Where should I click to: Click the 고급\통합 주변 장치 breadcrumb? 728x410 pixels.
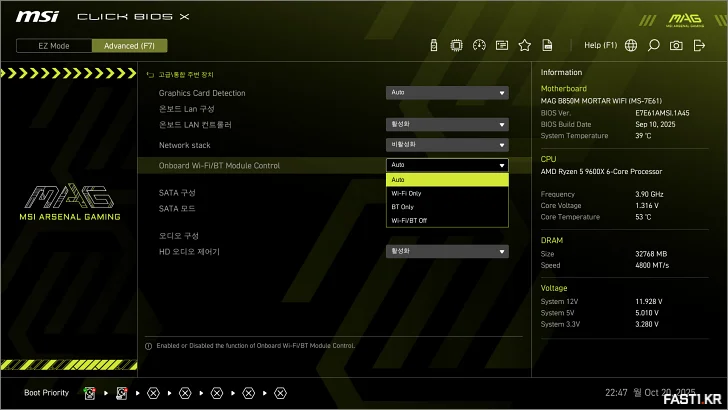click(x=186, y=75)
